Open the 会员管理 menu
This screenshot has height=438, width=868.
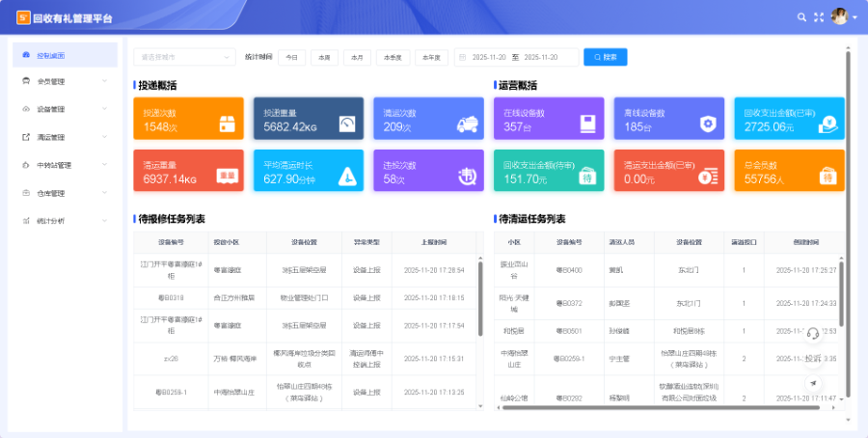click(x=65, y=81)
